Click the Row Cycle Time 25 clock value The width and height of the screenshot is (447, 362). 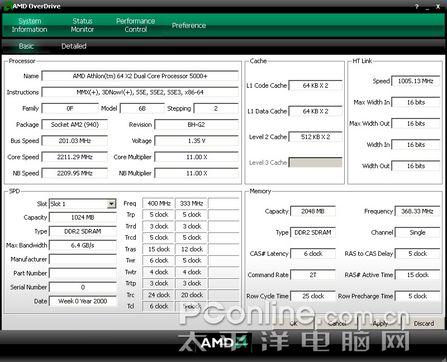(x=313, y=296)
